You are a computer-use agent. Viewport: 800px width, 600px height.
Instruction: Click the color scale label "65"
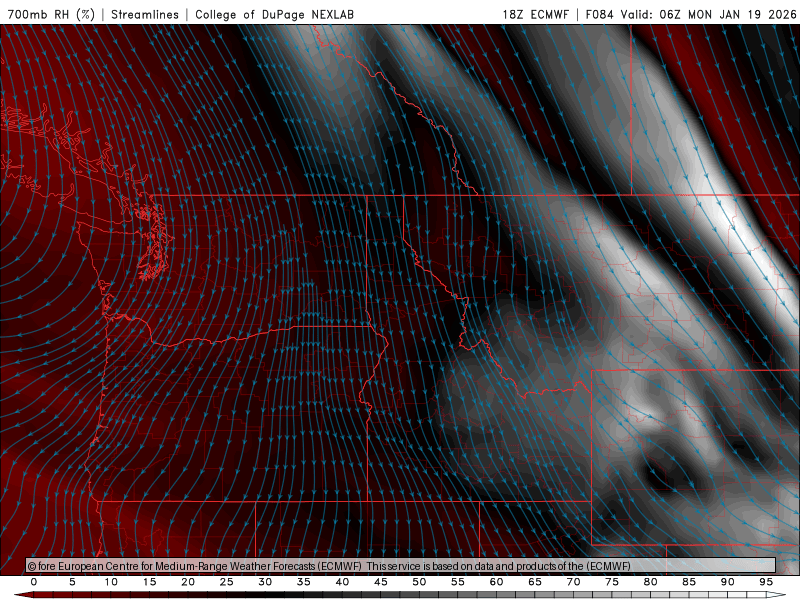535,582
